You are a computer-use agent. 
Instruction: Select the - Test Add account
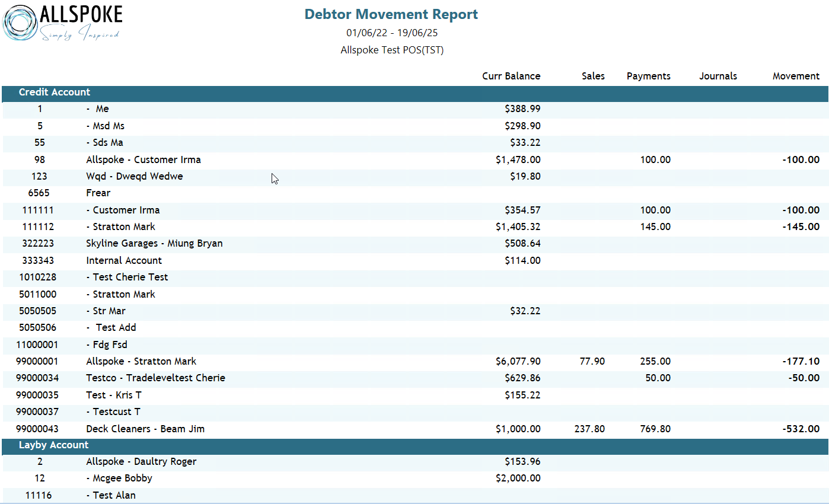(x=111, y=327)
